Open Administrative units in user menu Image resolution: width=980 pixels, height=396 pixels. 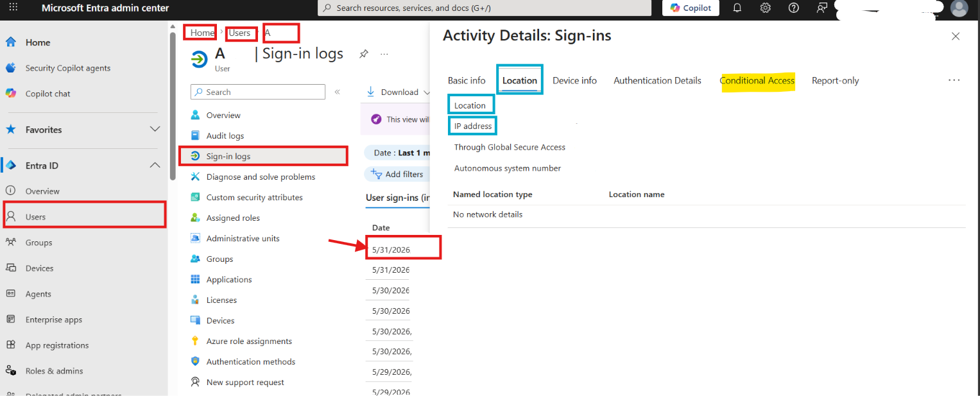pos(243,239)
